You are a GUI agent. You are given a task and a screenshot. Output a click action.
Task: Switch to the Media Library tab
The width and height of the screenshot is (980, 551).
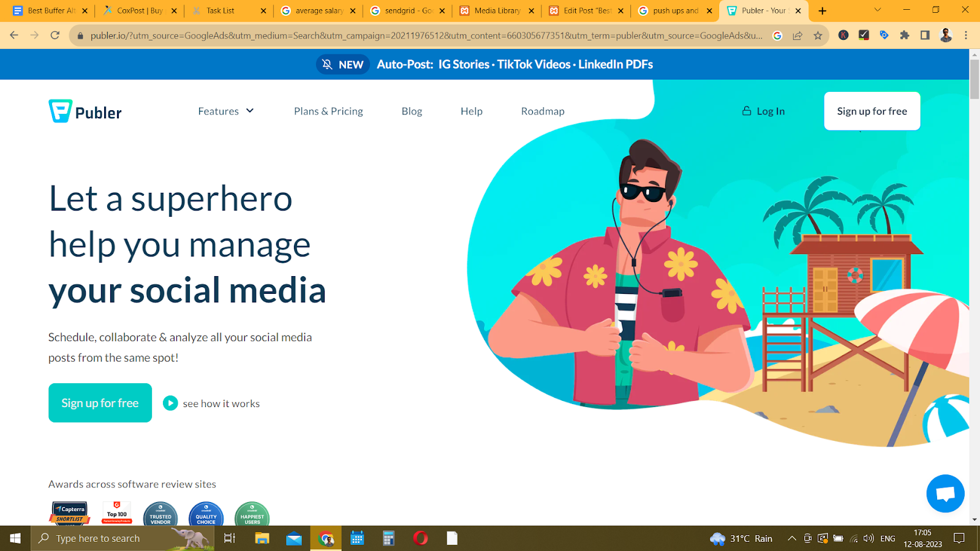tap(497, 10)
